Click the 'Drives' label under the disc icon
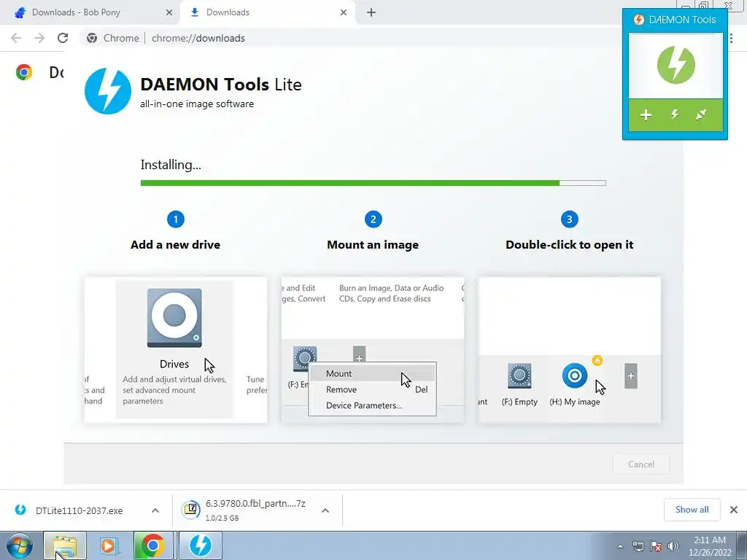Screen dimensions: 747x560 pos(174,364)
